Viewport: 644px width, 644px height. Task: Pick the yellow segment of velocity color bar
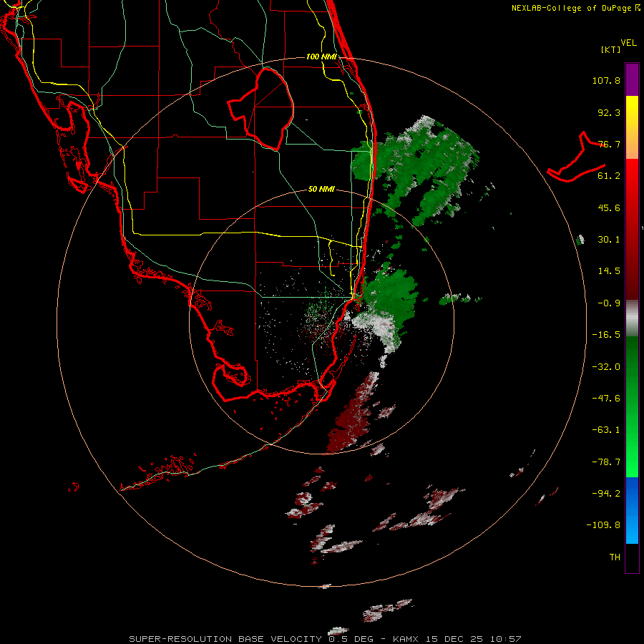(x=632, y=111)
